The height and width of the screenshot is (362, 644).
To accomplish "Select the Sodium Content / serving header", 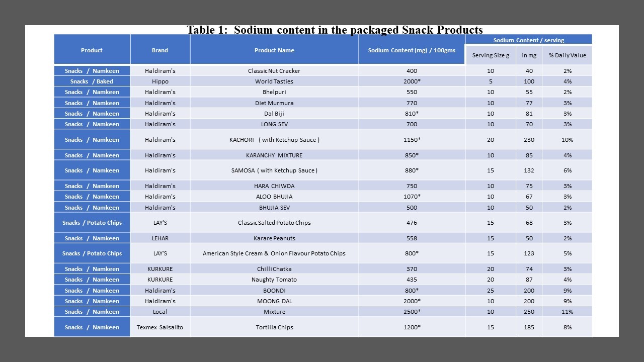I will 529,40.
